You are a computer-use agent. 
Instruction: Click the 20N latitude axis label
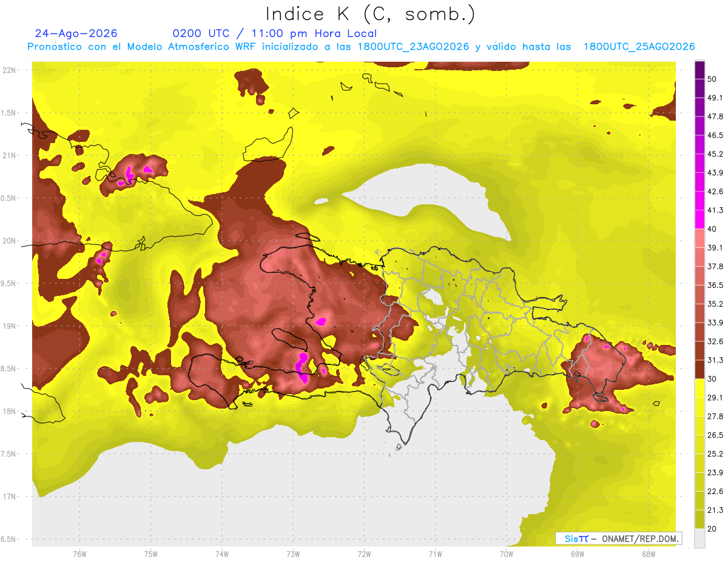point(9,241)
